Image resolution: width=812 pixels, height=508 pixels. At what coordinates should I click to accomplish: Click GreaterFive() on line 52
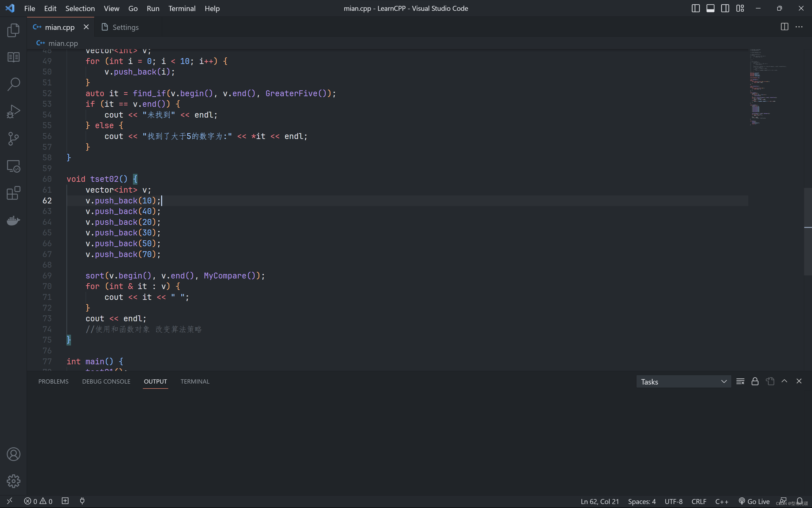(296, 93)
